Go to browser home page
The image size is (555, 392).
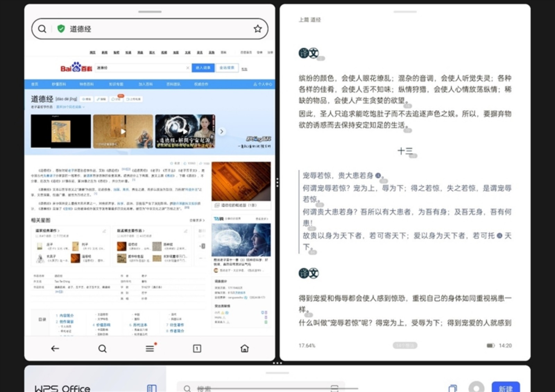click(x=245, y=349)
